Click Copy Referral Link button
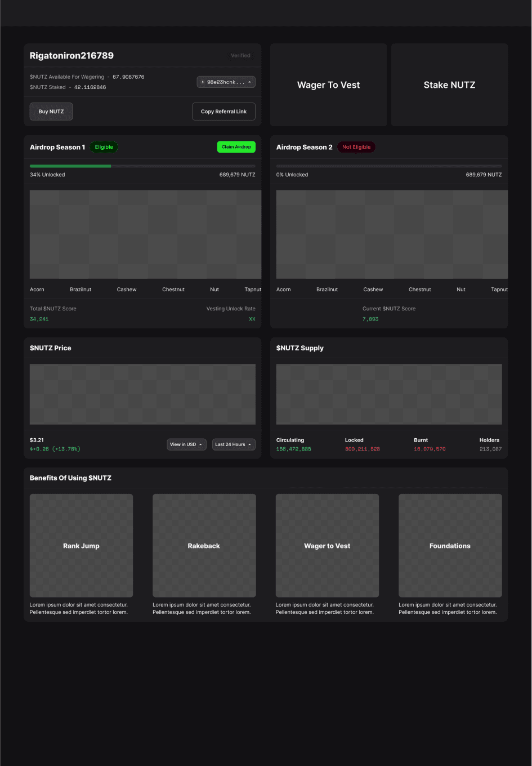532x766 pixels. click(223, 112)
